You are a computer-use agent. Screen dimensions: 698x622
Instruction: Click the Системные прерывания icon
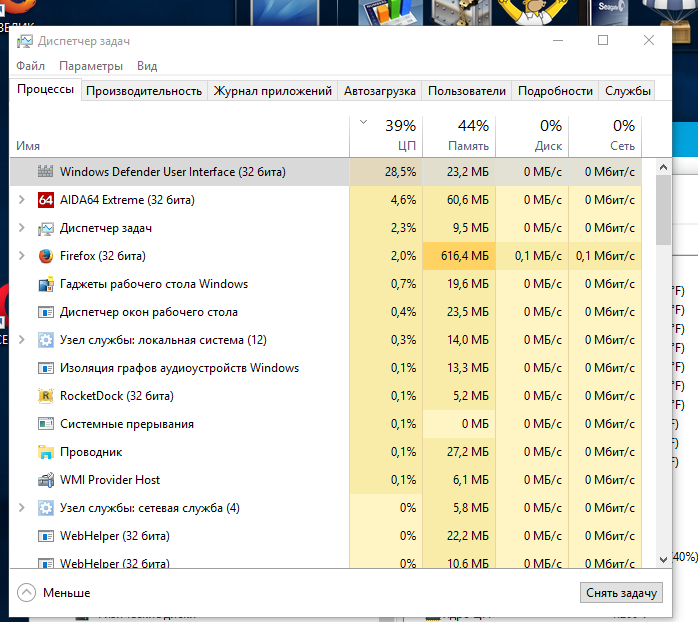pyautogui.click(x=45, y=424)
